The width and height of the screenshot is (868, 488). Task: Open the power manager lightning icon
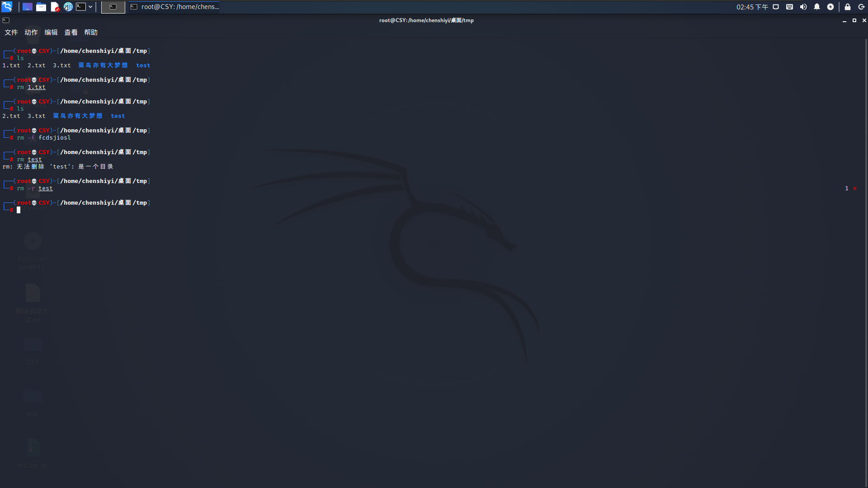830,7
